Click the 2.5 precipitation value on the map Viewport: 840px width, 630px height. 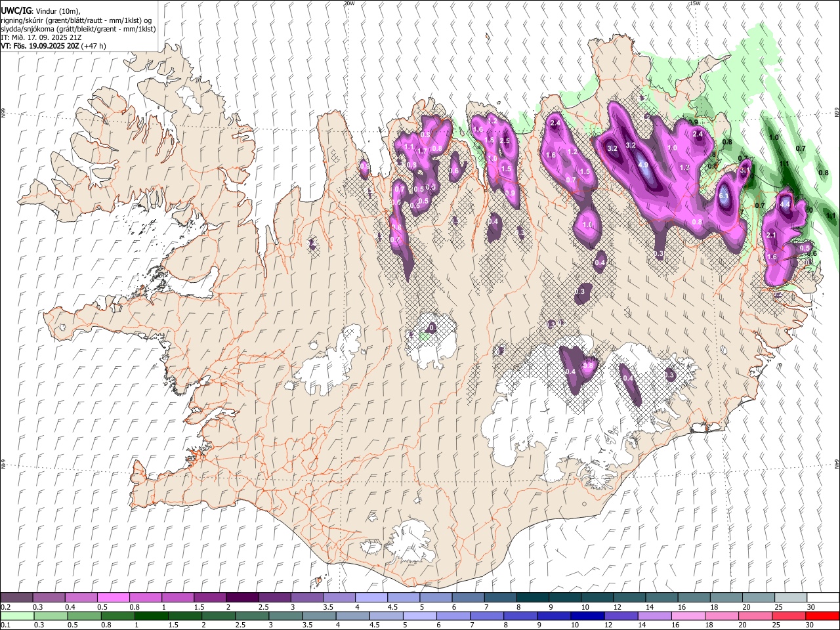(x=505, y=140)
